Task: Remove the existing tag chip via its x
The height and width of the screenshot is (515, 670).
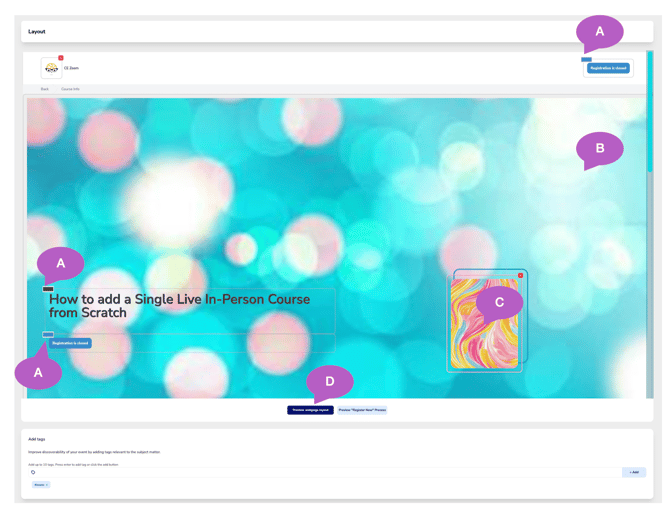Action: (x=46, y=485)
